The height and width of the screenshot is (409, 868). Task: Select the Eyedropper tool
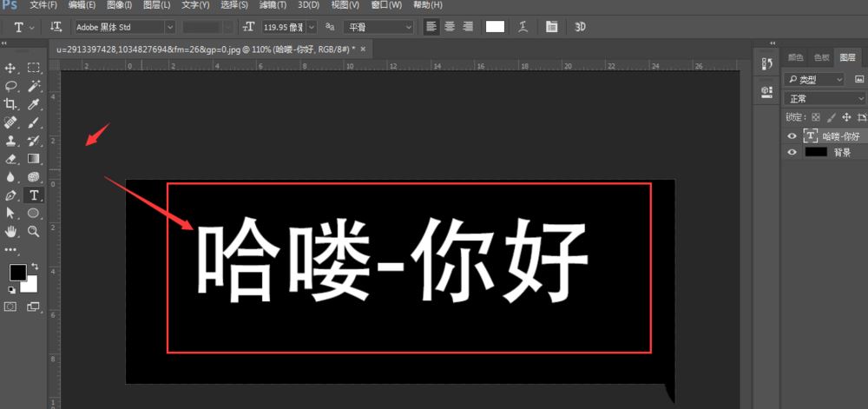34,104
